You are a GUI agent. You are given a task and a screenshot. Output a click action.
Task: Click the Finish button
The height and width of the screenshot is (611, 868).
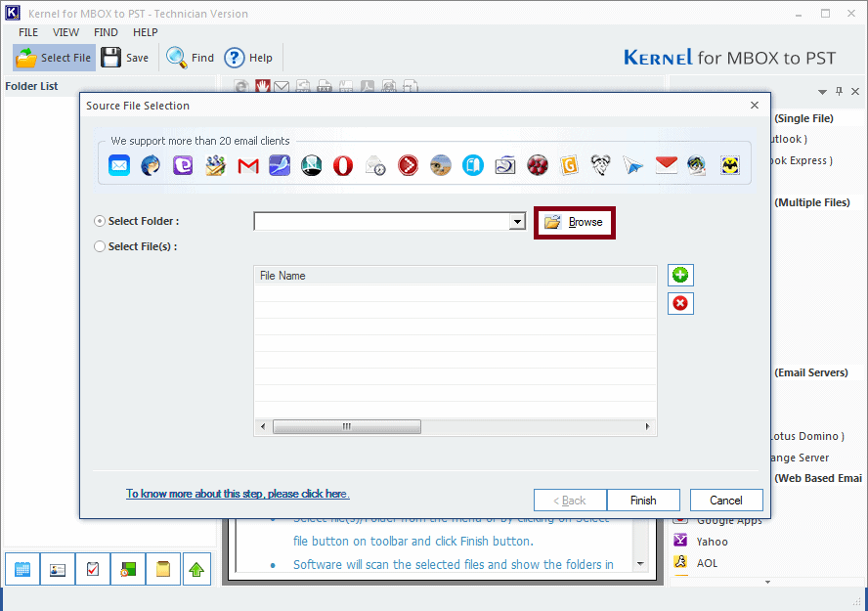(x=643, y=501)
